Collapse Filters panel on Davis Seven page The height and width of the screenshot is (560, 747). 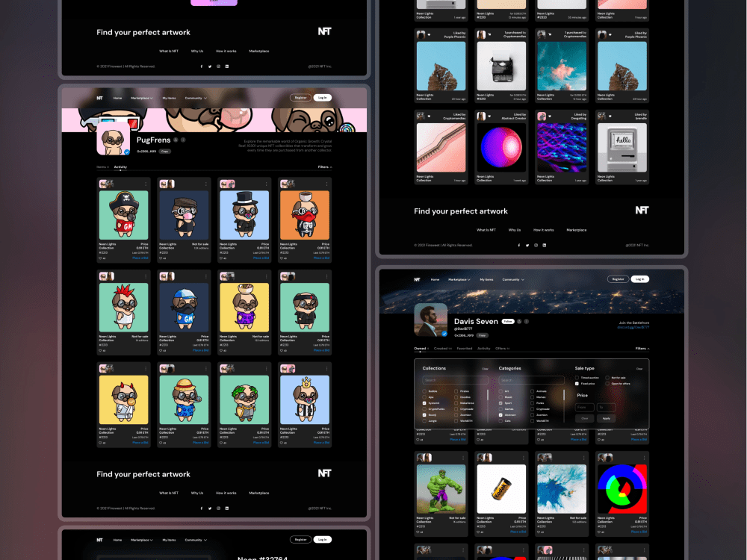pyautogui.click(x=642, y=349)
